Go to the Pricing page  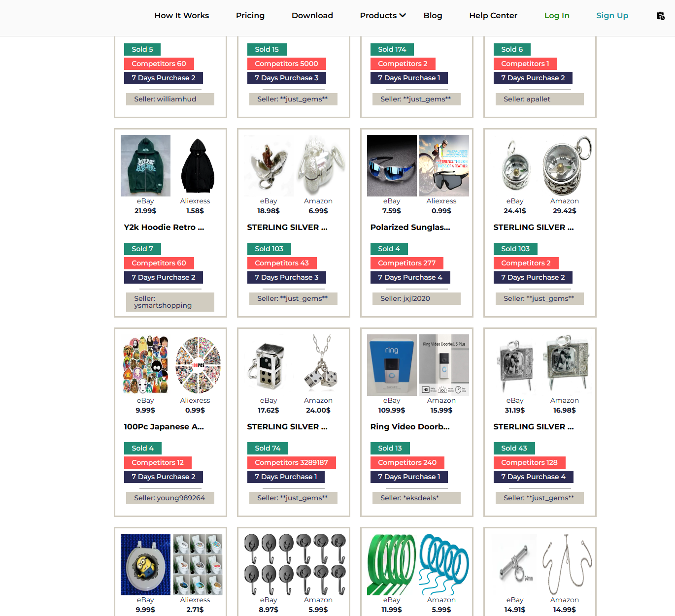[x=250, y=15]
